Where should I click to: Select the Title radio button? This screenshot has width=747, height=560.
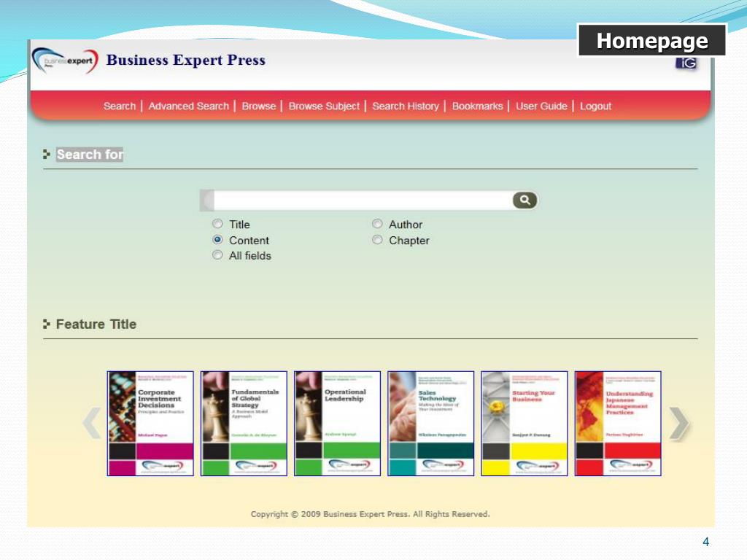tap(217, 224)
